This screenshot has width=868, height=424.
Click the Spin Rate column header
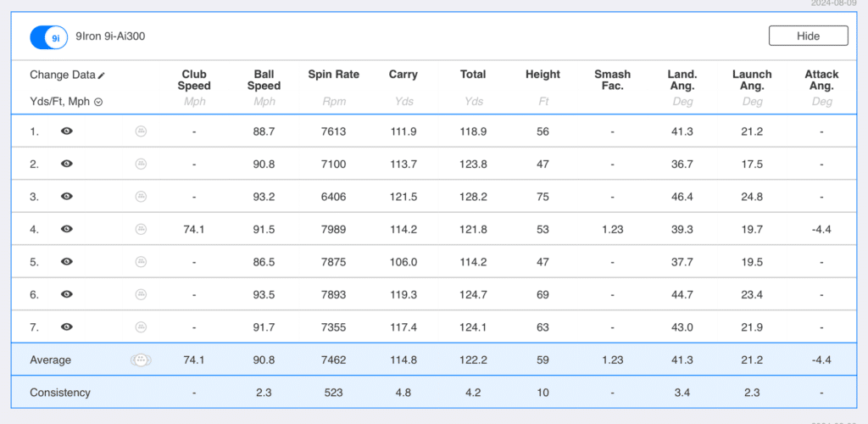point(333,75)
